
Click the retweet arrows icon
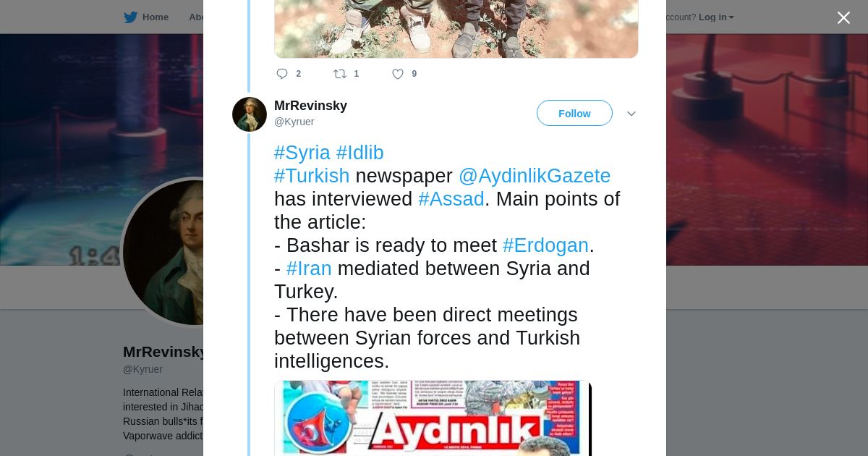pos(339,74)
